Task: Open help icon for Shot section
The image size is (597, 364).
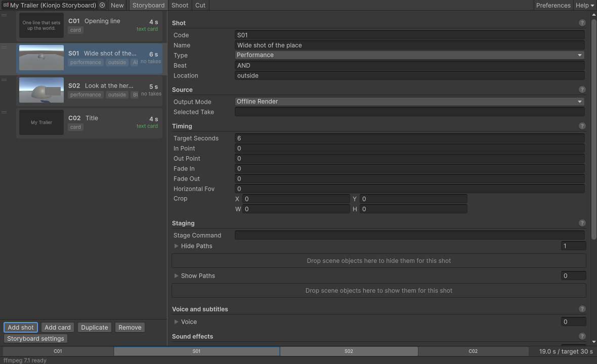Action: point(582,23)
